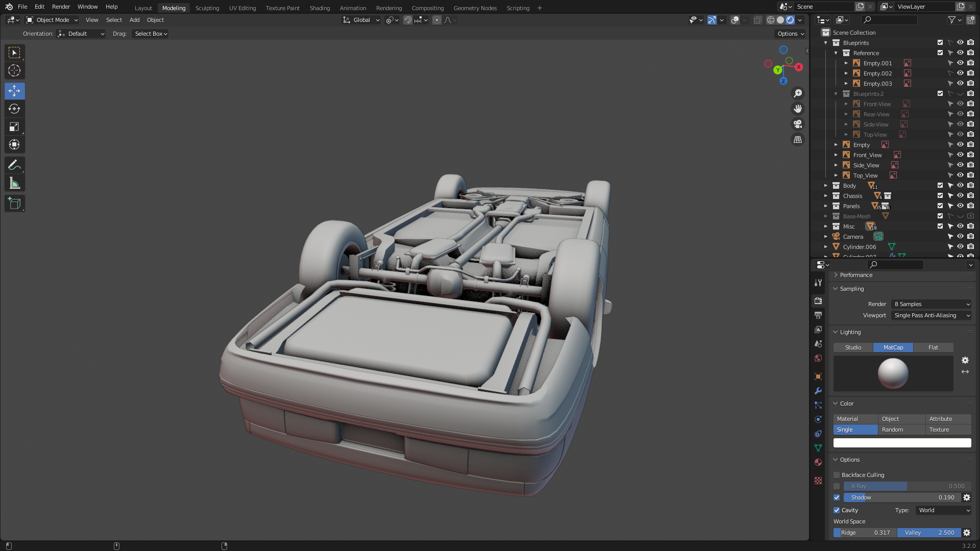Select the Annotate pencil tool
The image size is (980, 551).
14,165
